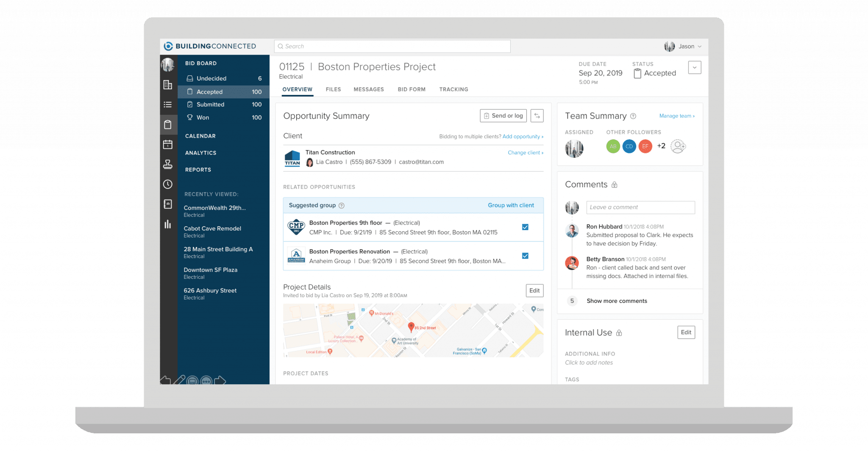Open the calendar icon in the sidebar rail

pyautogui.click(x=168, y=144)
